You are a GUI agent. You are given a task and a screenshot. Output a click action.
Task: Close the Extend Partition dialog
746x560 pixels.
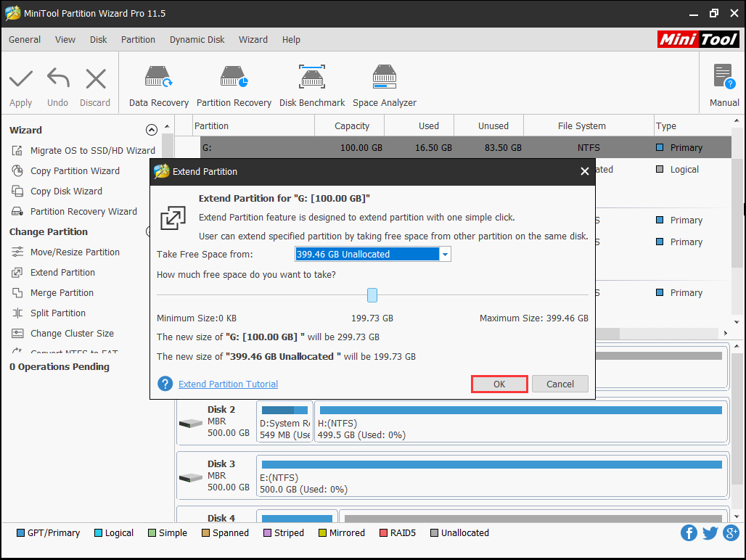(585, 171)
